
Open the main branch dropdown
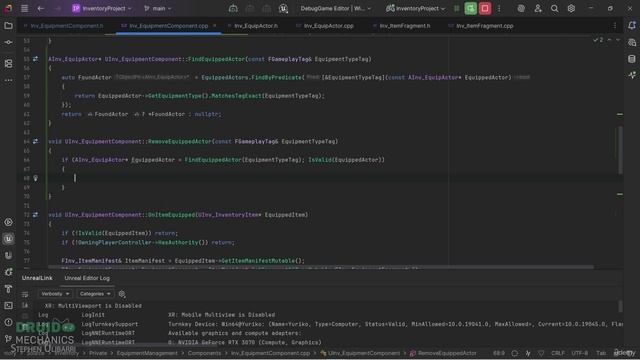click(x=158, y=8)
